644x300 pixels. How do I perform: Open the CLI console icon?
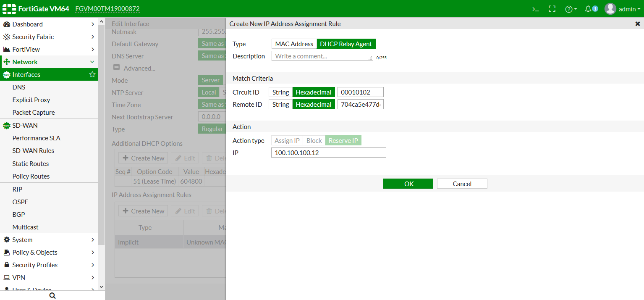tap(536, 8)
